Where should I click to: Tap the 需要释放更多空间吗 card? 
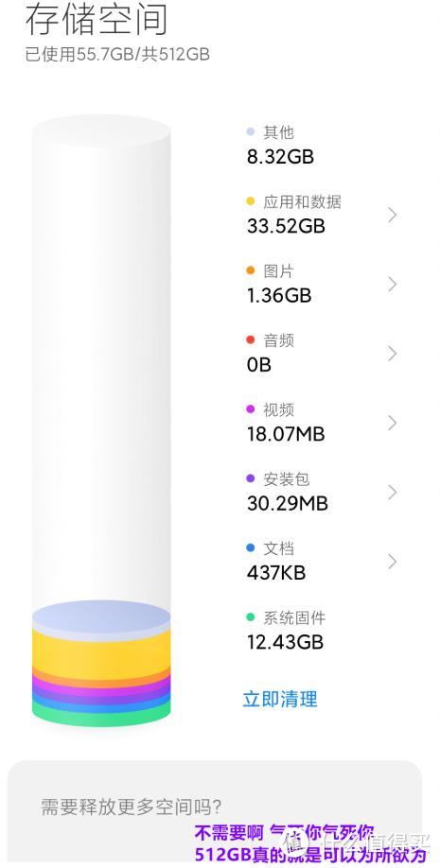click(215, 814)
